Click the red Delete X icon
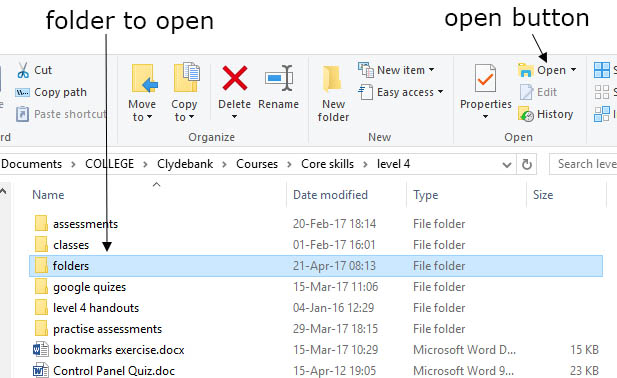This screenshot has height=378, width=617. click(235, 78)
